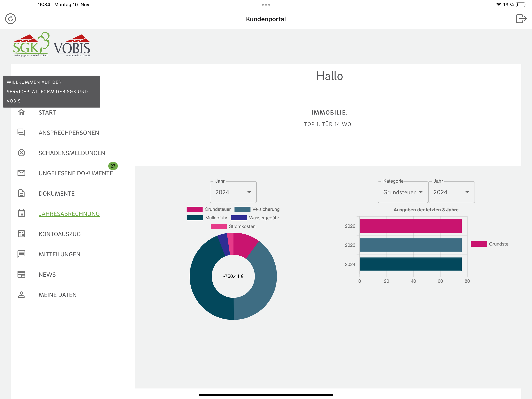Click the message icon beside MITTEILUNGEN
The image size is (532, 399).
[x=21, y=254]
